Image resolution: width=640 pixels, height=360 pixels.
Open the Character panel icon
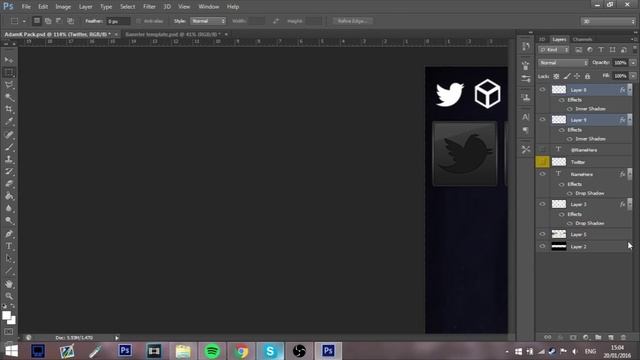(x=526, y=117)
